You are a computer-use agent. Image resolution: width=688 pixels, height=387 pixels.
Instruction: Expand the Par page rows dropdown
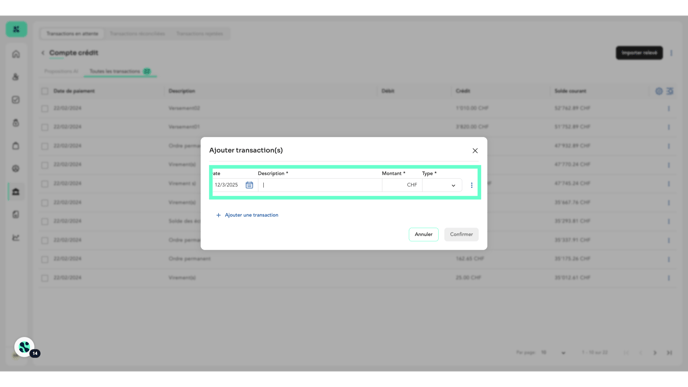click(553, 353)
